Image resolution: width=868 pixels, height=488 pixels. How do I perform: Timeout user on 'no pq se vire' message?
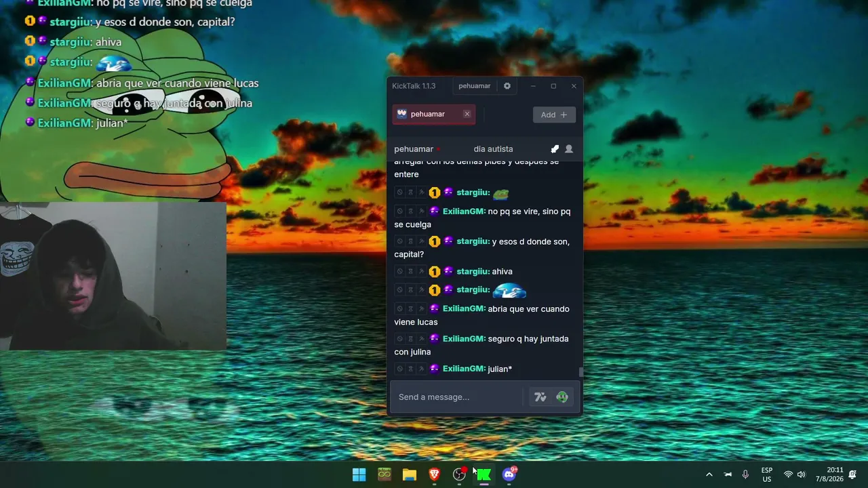410,211
